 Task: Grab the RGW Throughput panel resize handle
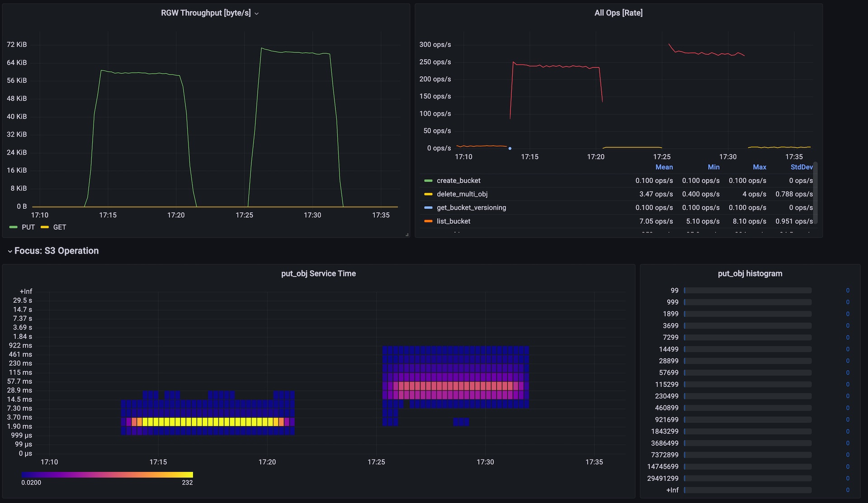tap(407, 235)
